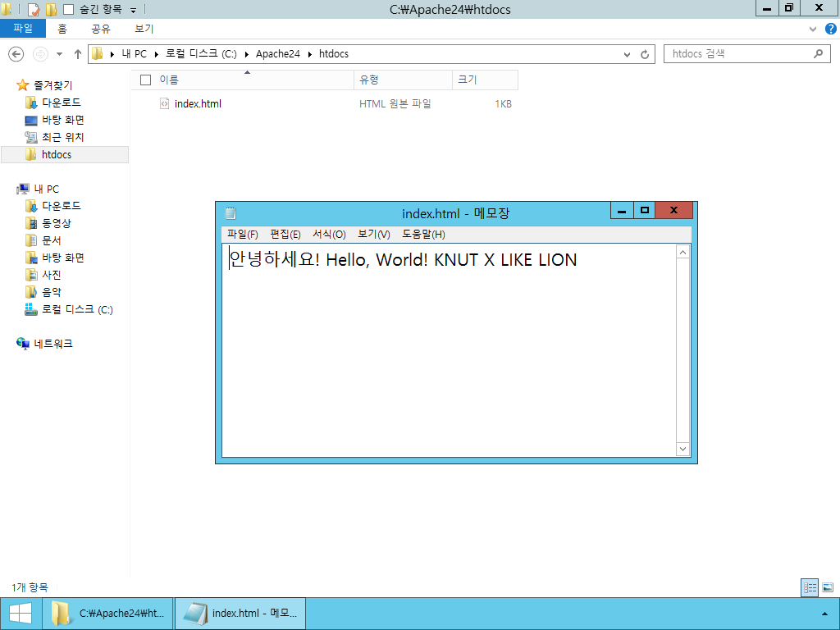Open 다운로드 under 즐겨찾기
This screenshot has height=630, width=840.
click(61, 103)
